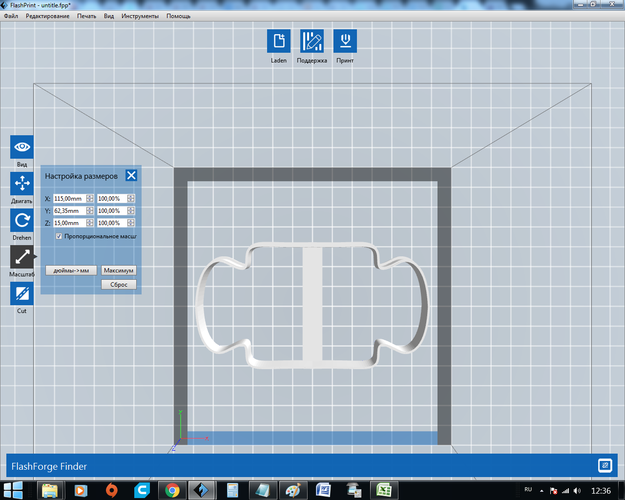The image size is (625, 500).
Task: Click the Y percent spinner arrows
Action: click(131, 211)
